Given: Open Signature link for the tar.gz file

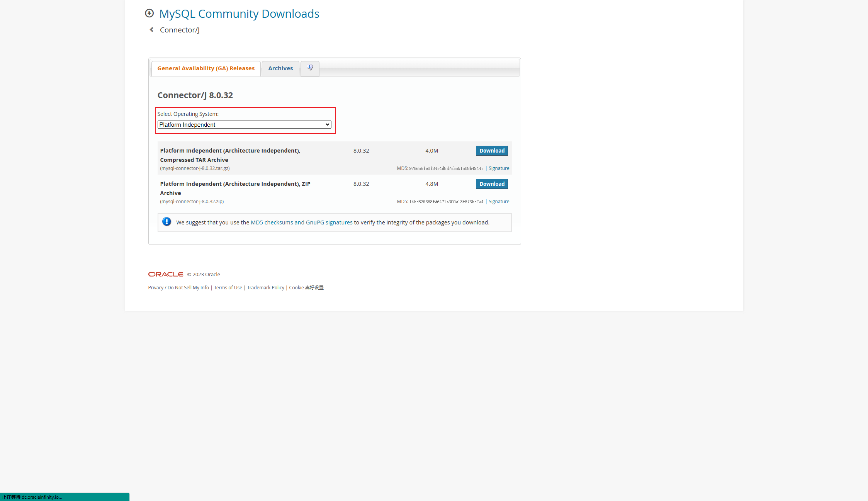Looking at the screenshot, I should (499, 168).
